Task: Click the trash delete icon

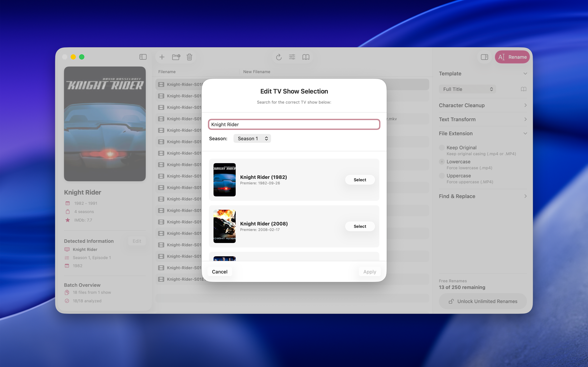Action: click(x=189, y=57)
